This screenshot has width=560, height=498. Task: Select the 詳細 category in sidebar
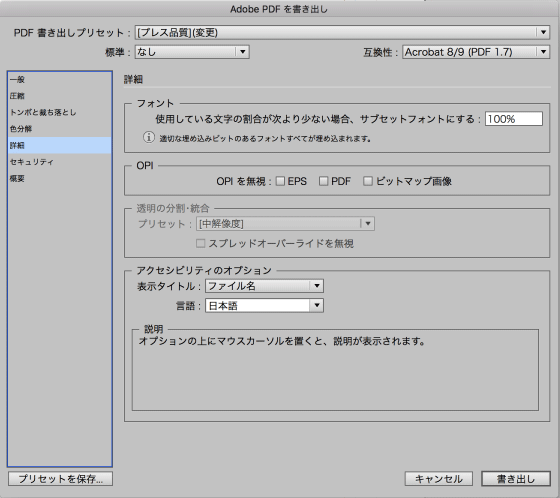click(x=60, y=145)
